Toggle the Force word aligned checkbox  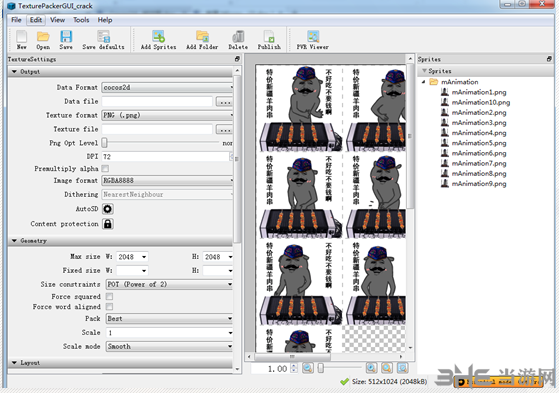[109, 307]
